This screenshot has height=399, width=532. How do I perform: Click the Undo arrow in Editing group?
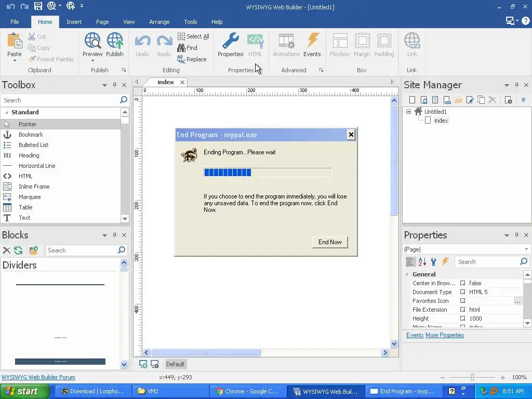pyautogui.click(x=142, y=41)
